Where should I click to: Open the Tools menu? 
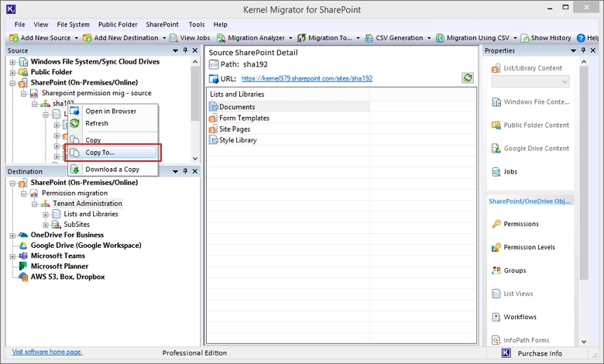(x=197, y=24)
